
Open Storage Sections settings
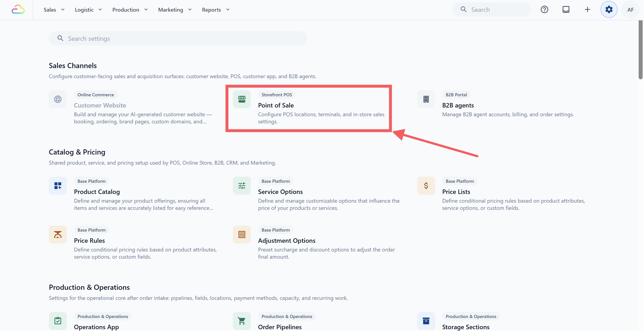[x=466, y=327]
